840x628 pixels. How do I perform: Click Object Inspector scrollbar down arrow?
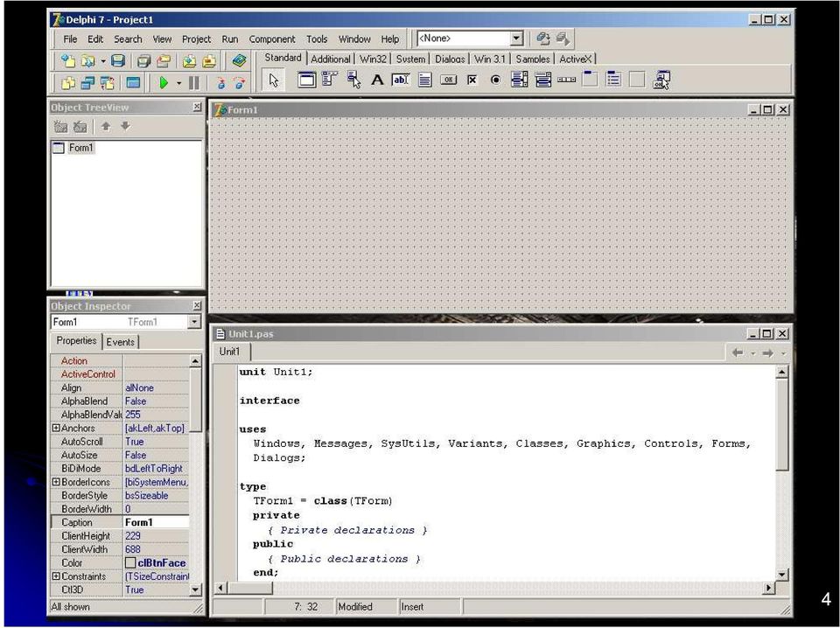coord(195,590)
